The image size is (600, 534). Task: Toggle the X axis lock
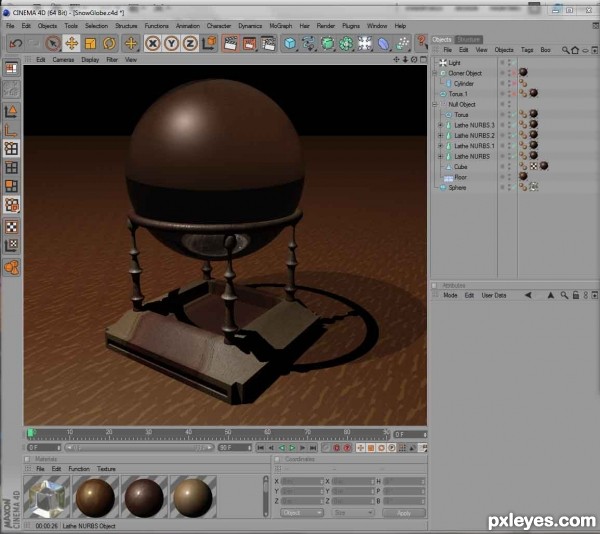point(153,43)
